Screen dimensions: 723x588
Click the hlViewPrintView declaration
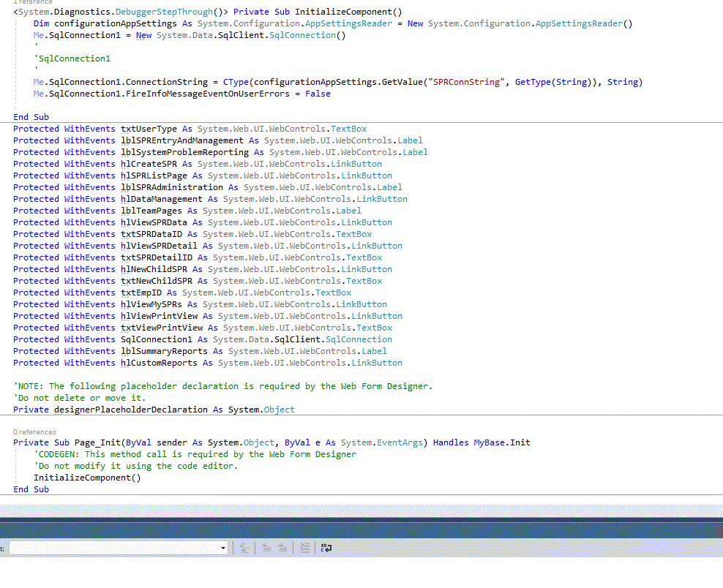(x=159, y=316)
